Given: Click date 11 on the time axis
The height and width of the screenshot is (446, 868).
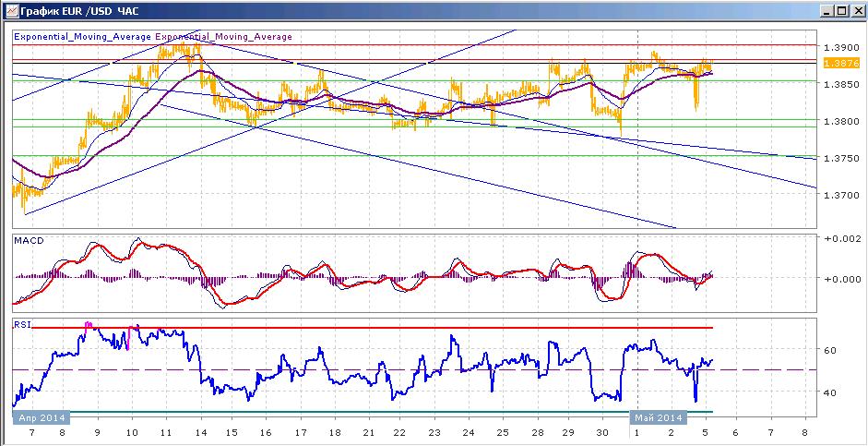Looking at the screenshot, I should coord(166,431).
